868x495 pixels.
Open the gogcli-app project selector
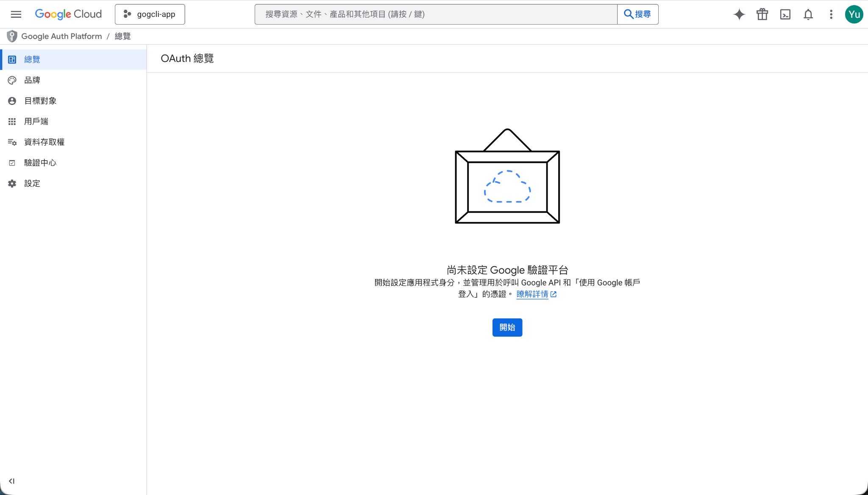pyautogui.click(x=150, y=14)
